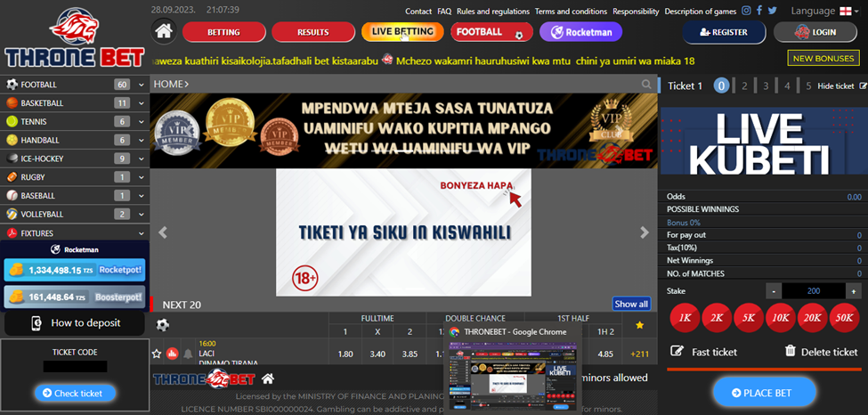Click the THRONEBET Chrome taskbar preview thumbnail
The image size is (868, 415).
point(513,376)
